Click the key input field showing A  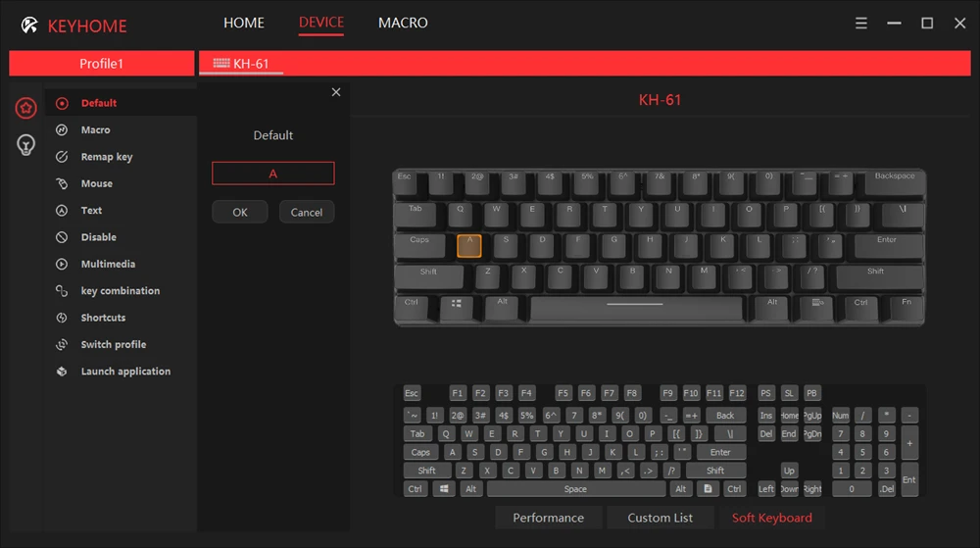(x=273, y=174)
